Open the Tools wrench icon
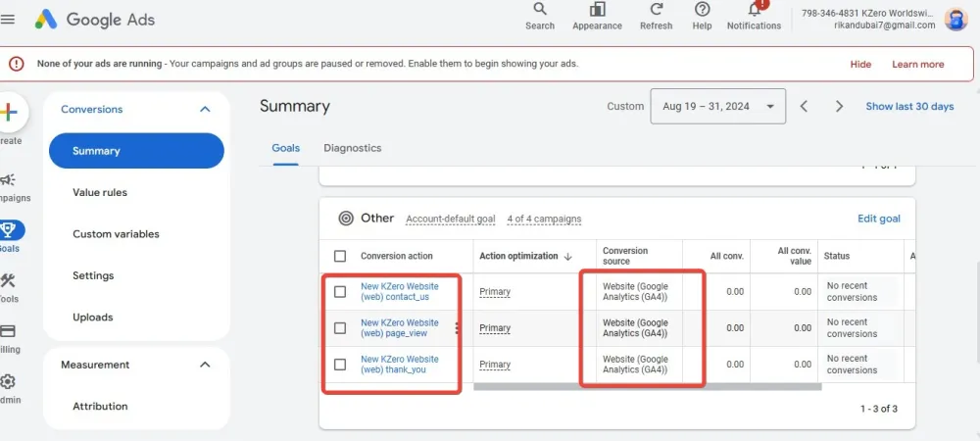 [x=8, y=281]
